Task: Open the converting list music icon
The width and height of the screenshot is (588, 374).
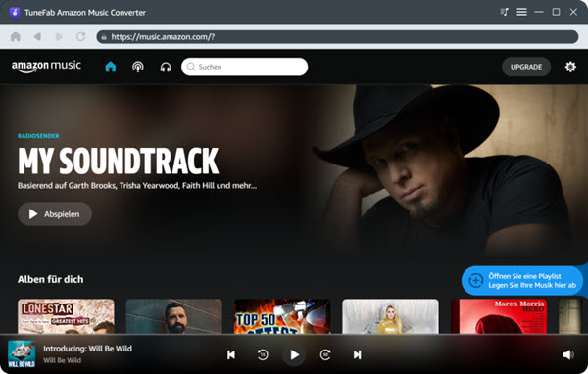Action: pos(504,12)
